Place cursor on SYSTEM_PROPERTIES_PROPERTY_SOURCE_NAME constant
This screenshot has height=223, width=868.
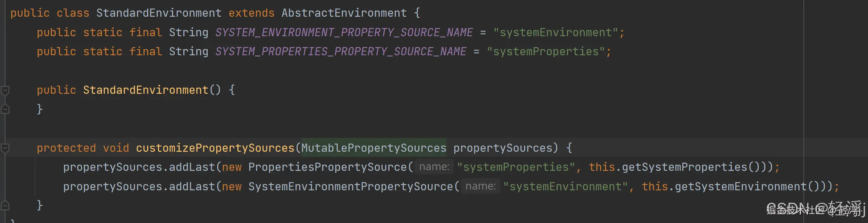[341, 51]
